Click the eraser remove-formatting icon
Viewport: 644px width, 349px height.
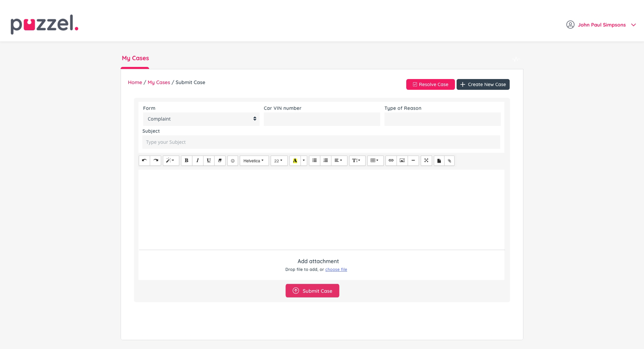[220, 160]
